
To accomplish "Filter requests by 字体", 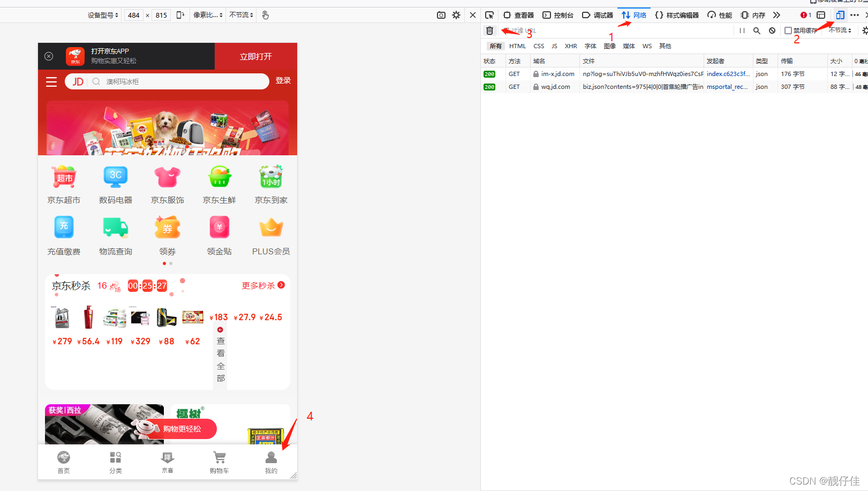I will [591, 46].
